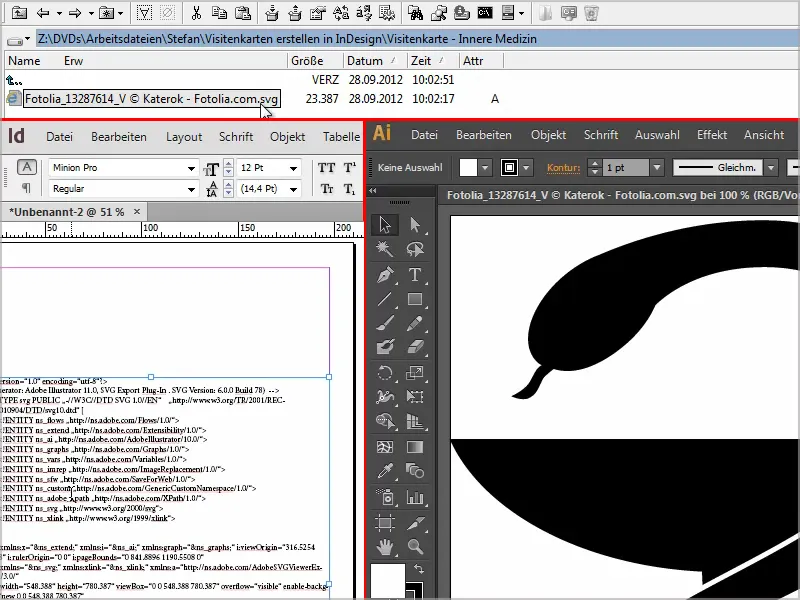The height and width of the screenshot is (600, 800).
Task: Select the Perspective Grid tool
Action: pyautogui.click(x=415, y=421)
